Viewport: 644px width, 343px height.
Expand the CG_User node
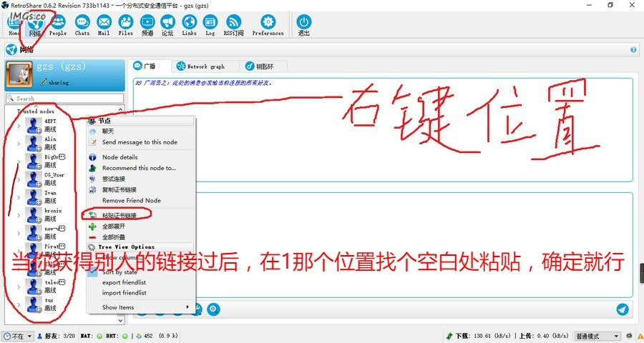point(19,179)
